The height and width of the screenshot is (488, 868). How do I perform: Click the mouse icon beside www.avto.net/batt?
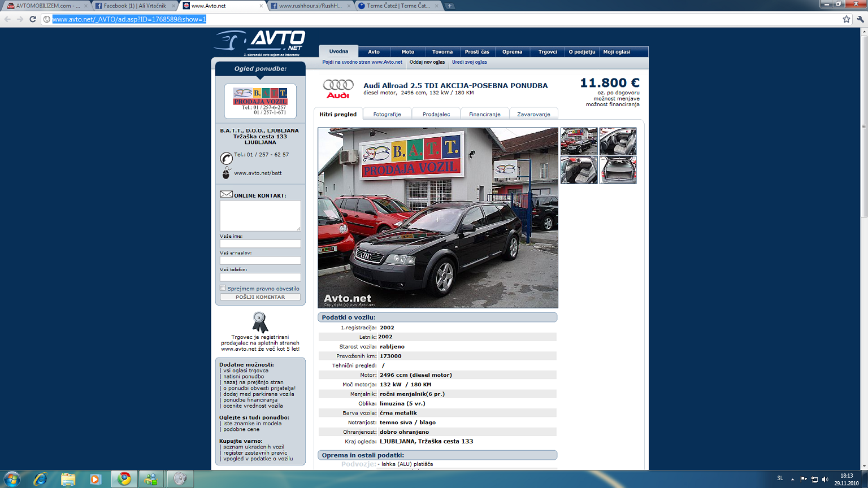[226, 173]
